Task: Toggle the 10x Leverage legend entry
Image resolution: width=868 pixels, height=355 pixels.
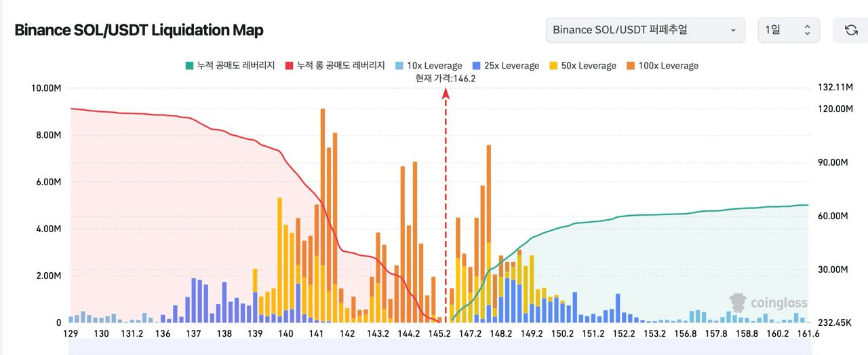Action: click(428, 66)
